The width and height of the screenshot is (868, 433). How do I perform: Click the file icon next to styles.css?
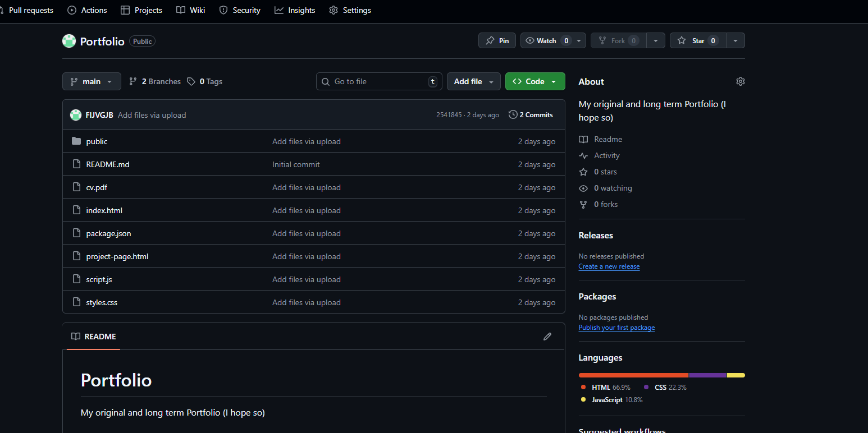tap(76, 302)
